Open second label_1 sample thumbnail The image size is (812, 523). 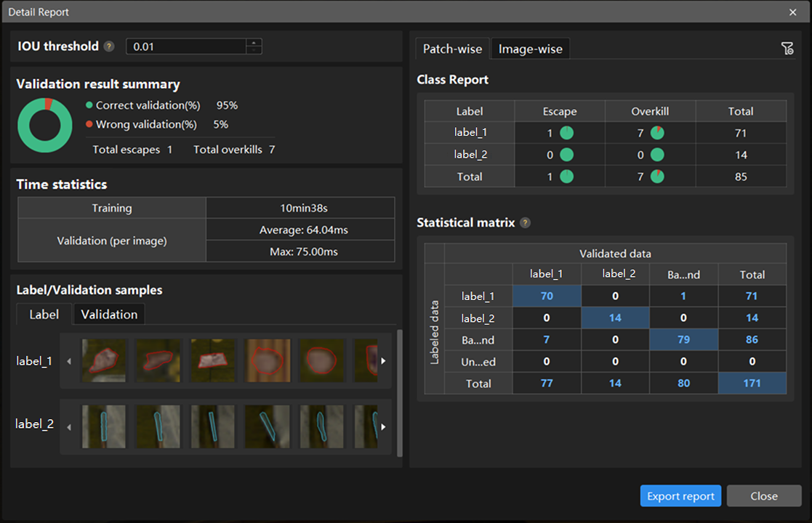(158, 360)
